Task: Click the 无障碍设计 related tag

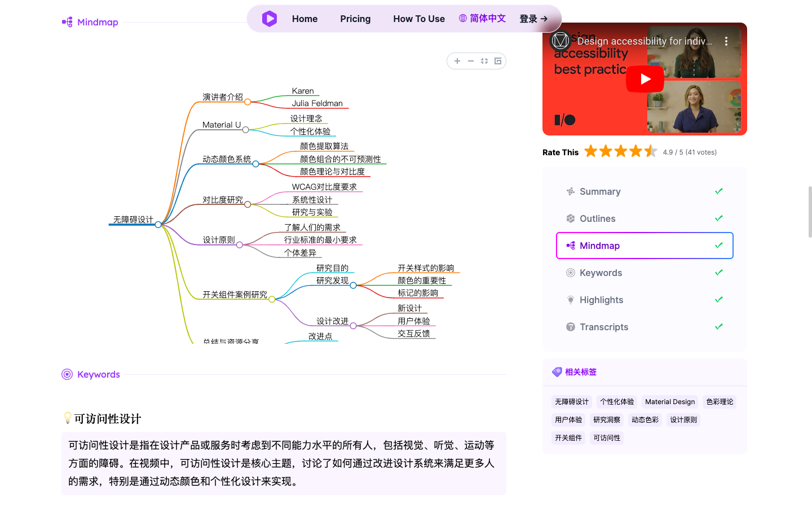Action: (x=571, y=402)
